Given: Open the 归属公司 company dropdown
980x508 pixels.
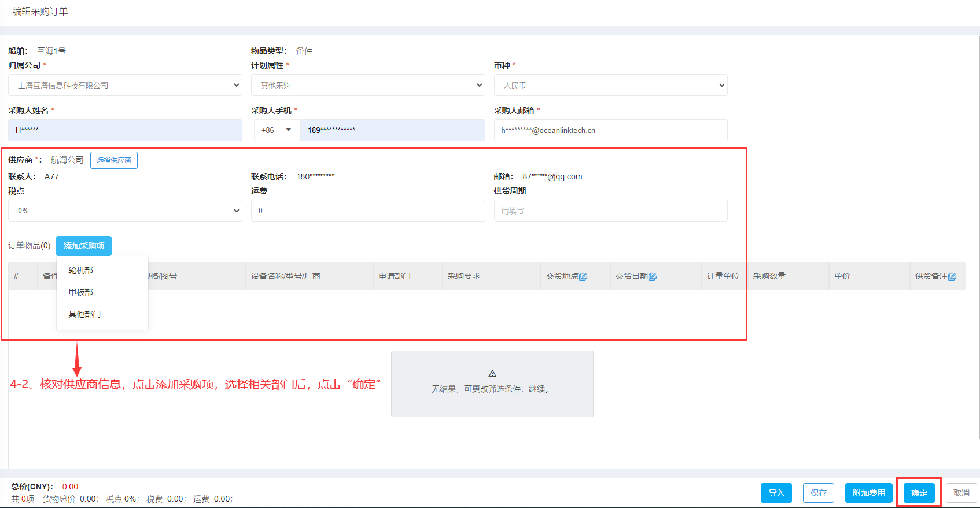Looking at the screenshot, I should coord(125,85).
